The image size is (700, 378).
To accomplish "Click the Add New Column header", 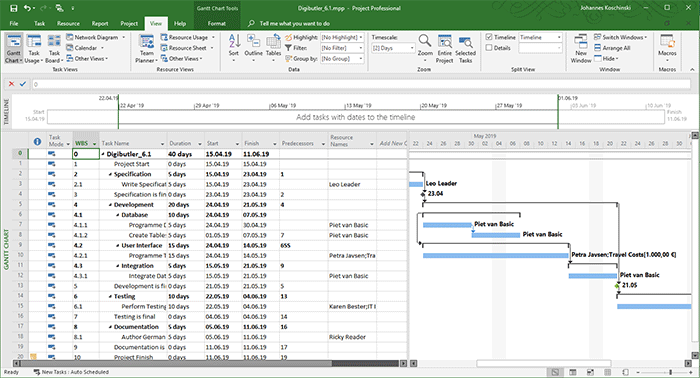I will (x=393, y=143).
